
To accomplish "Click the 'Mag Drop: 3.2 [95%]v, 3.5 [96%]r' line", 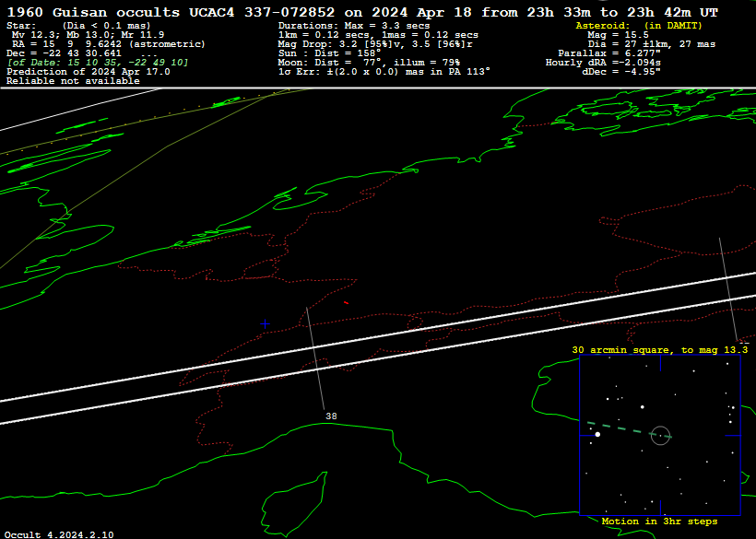I will [375, 44].
